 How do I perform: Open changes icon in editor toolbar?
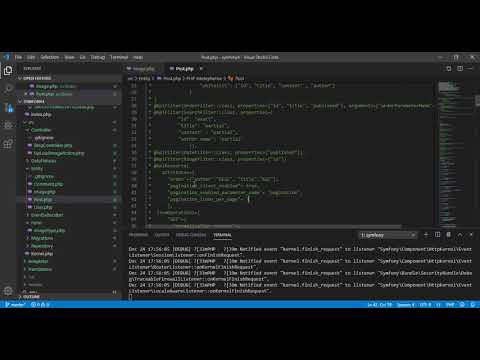tap(449, 69)
